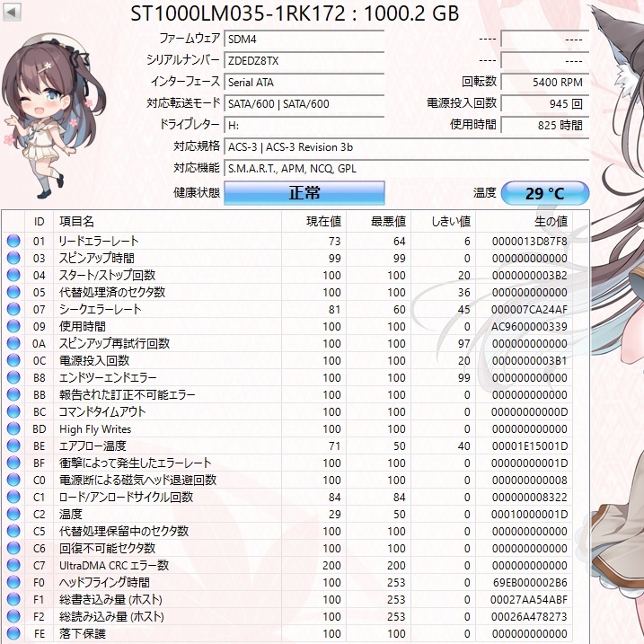Click status orb for row 04 スタート/ストップ回数

[13, 275]
